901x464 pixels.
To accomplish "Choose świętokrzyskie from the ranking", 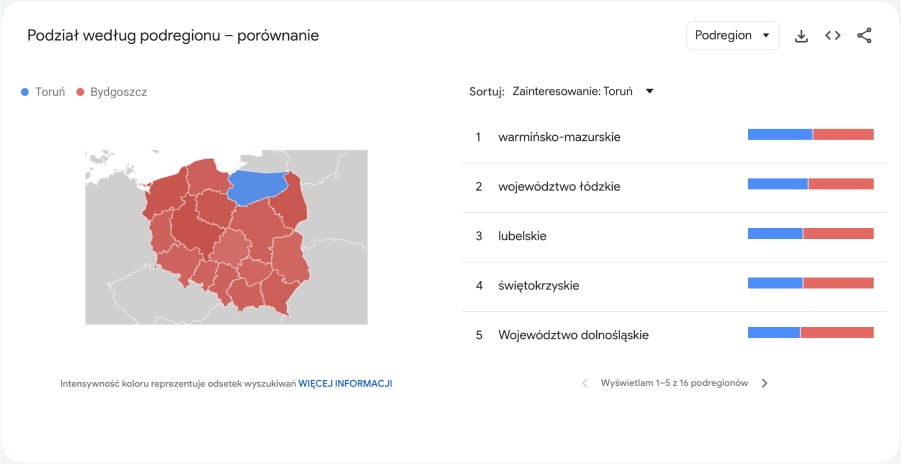I will pos(538,286).
